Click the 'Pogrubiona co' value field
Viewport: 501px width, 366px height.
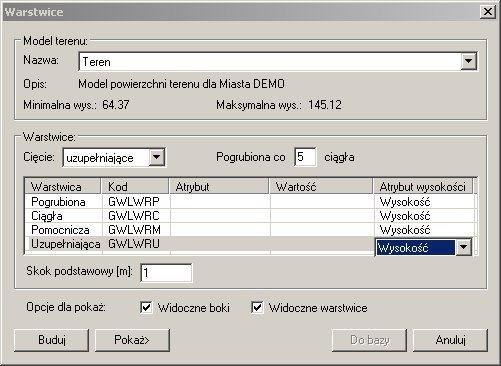pos(305,157)
